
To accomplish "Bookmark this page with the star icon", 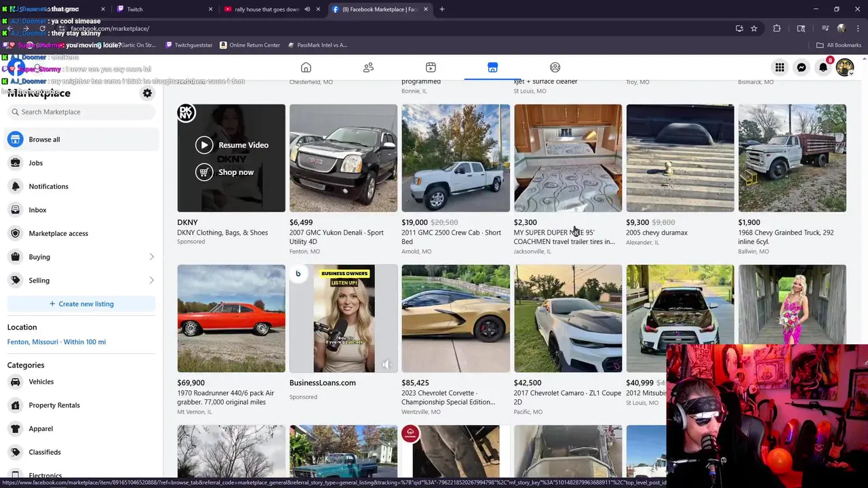I will click(x=754, y=28).
